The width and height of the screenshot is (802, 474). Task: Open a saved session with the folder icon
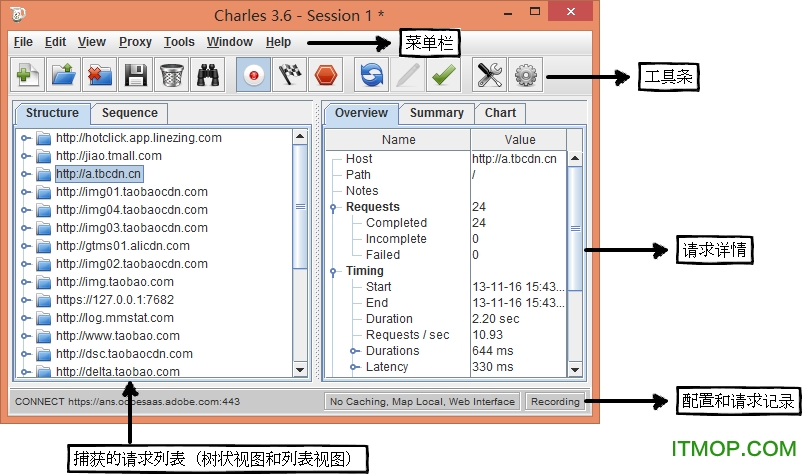click(x=65, y=75)
